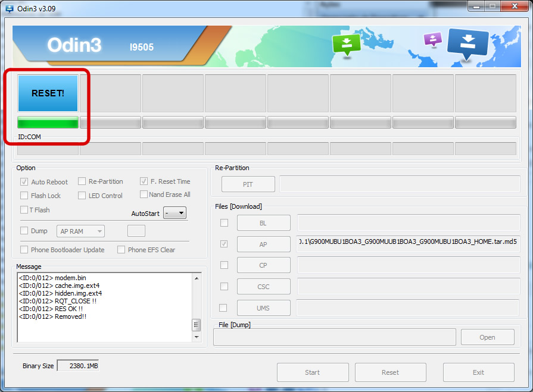
Task: Click the large blue download marker on the banner
Action: (x=468, y=44)
